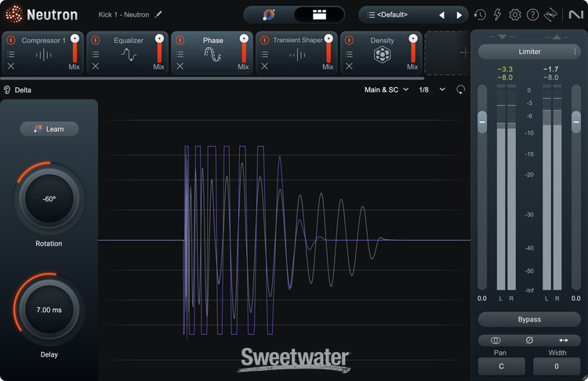Click the Delay knob at 7.00 ms
Viewport: 588px width, 381px height.
[x=49, y=310]
